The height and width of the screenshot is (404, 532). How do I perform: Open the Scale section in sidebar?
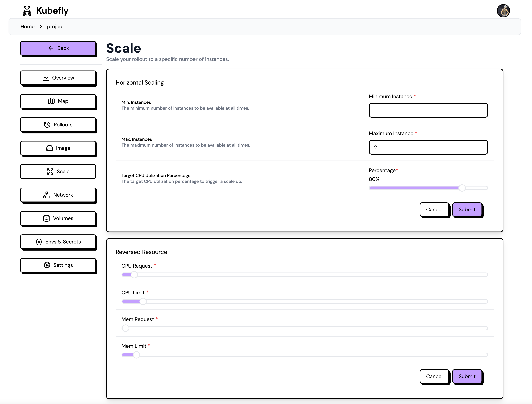click(x=58, y=172)
